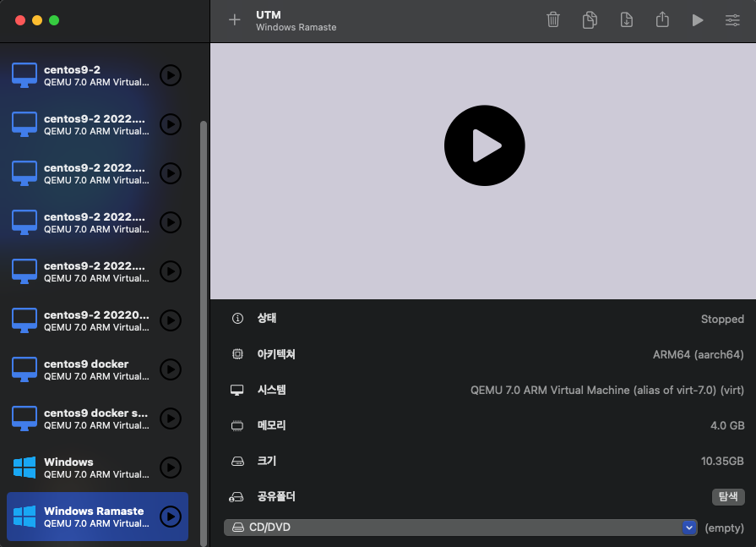Click the Windows logo icon of the Windows VM

point(24,468)
